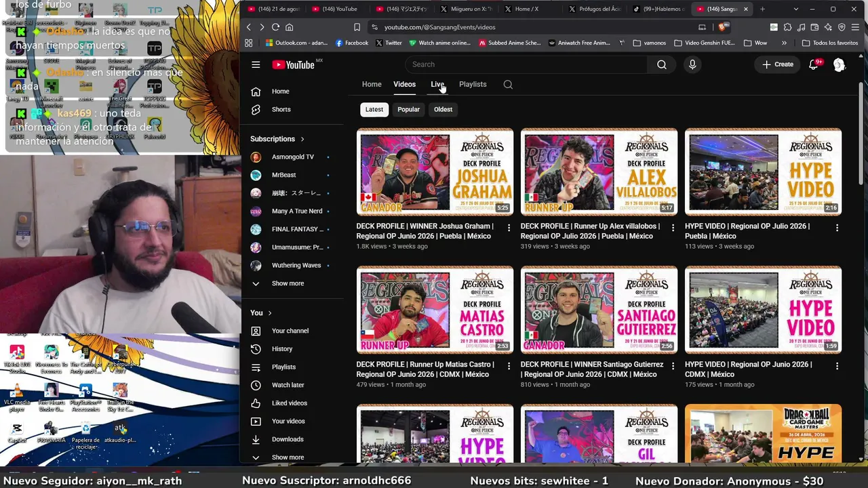
Task: Select the Latest filter chip
Action: click(x=374, y=110)
